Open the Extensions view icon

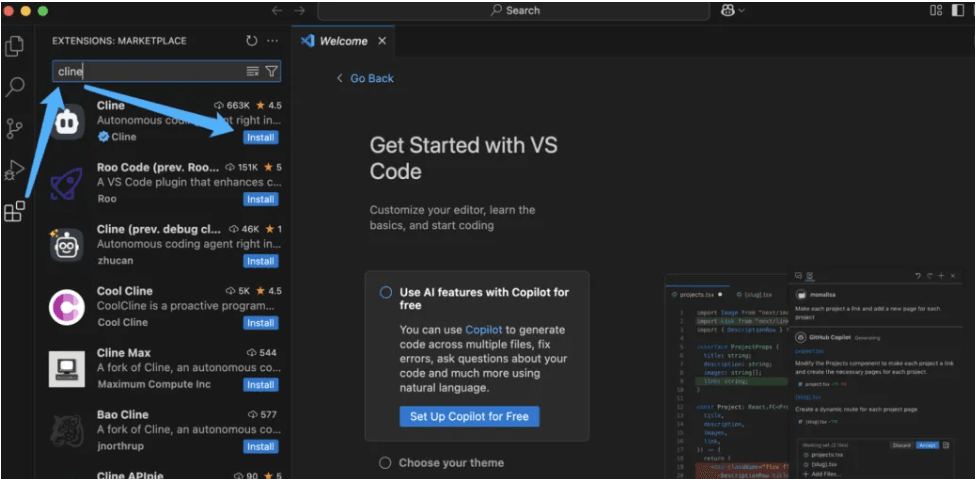click(14, 212)
